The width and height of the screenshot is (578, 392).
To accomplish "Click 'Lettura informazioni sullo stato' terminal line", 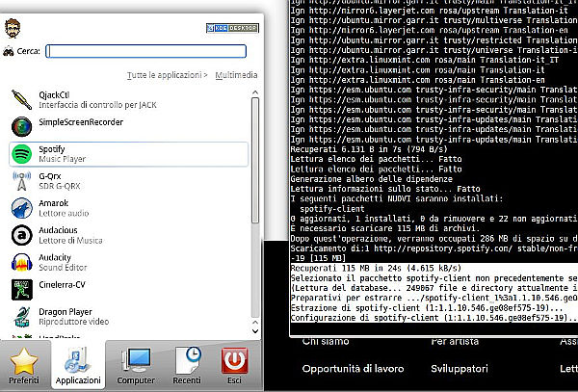I will [x=385, y=189].
